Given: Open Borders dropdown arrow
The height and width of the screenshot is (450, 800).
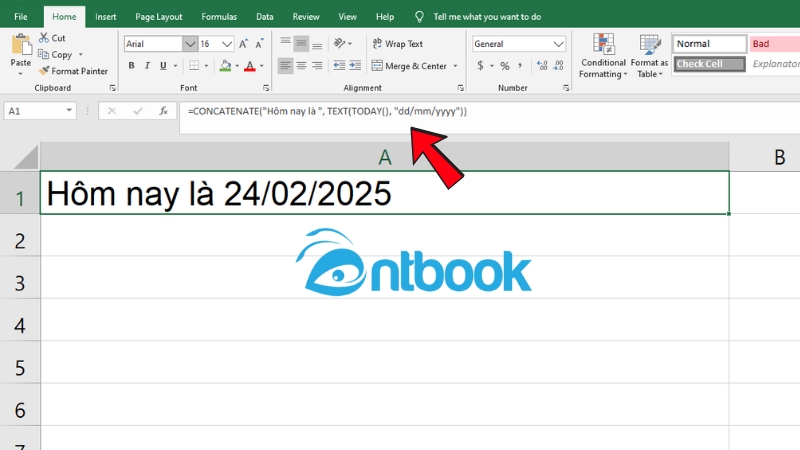Looking at the screenshot, I should point(206,66).
